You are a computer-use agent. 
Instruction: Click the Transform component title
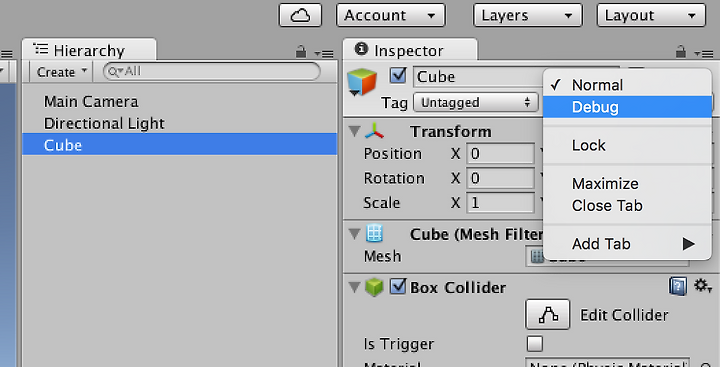451,132
